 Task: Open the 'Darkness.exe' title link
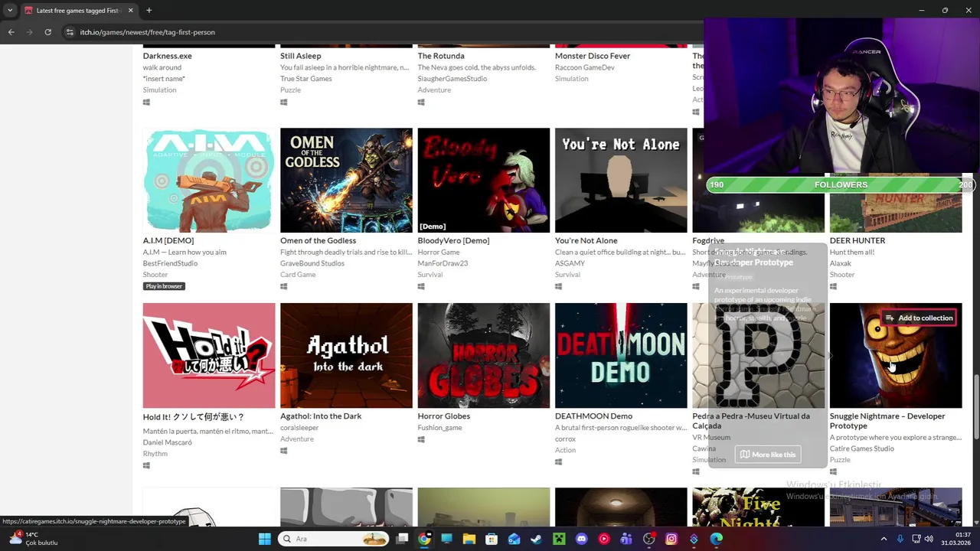pyautogui.click(x=167, y=56)
